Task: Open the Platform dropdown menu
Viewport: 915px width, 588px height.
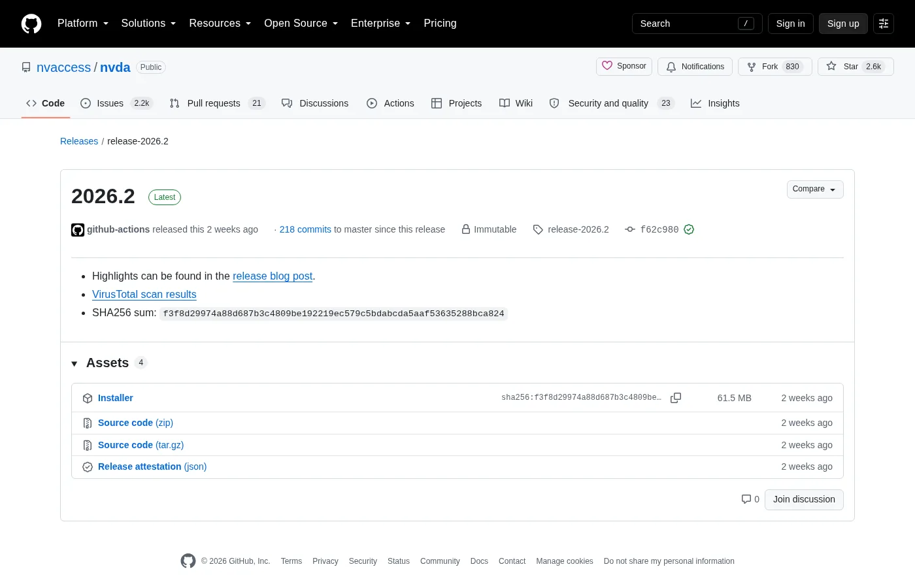Action: point(83,24)
